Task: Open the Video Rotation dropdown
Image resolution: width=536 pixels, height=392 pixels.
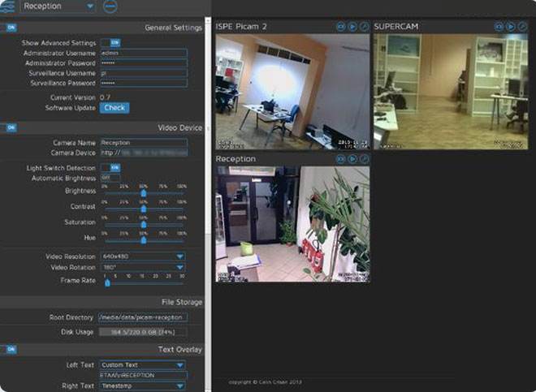Action: [x=143, y=267]
